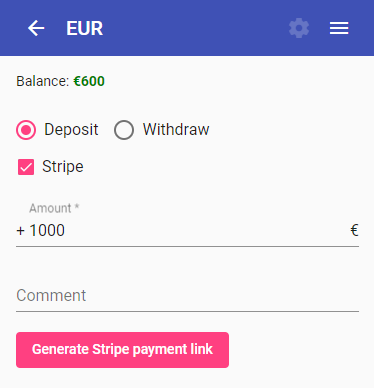
Task: Click the euro symbol at Amount field end
Action: click(354, 230)
